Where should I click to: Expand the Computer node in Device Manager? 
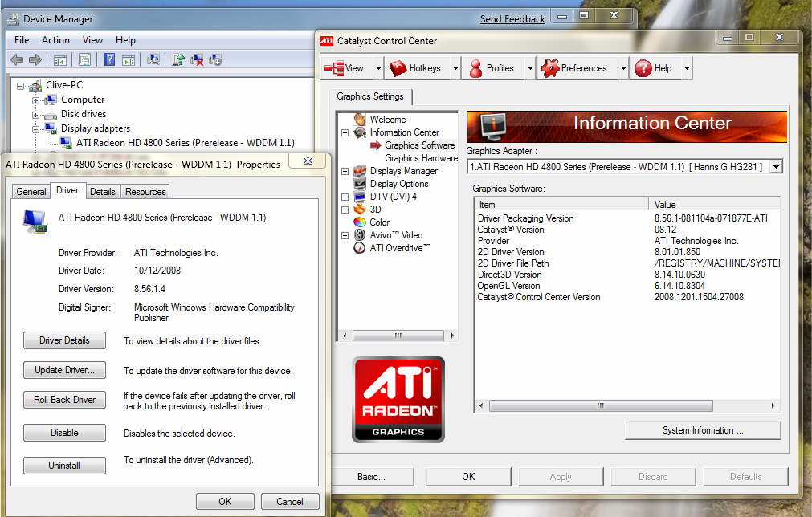tap(35, 100)
